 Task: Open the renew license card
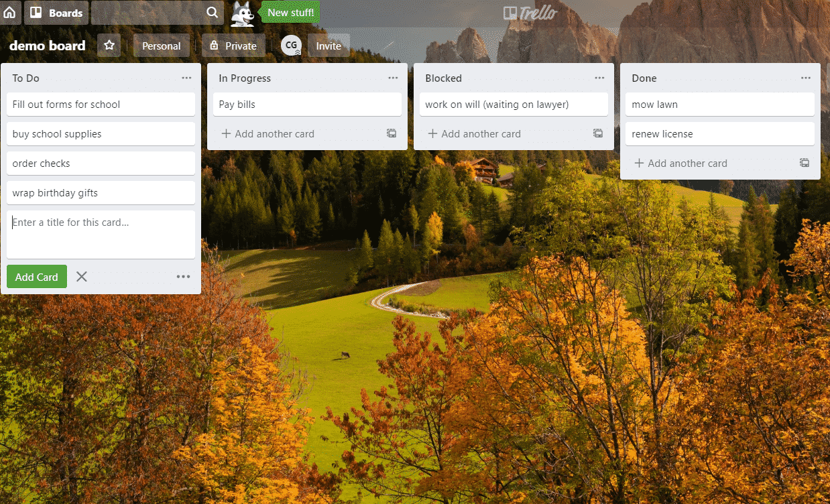pyautogui.click(x=720, y=134)
